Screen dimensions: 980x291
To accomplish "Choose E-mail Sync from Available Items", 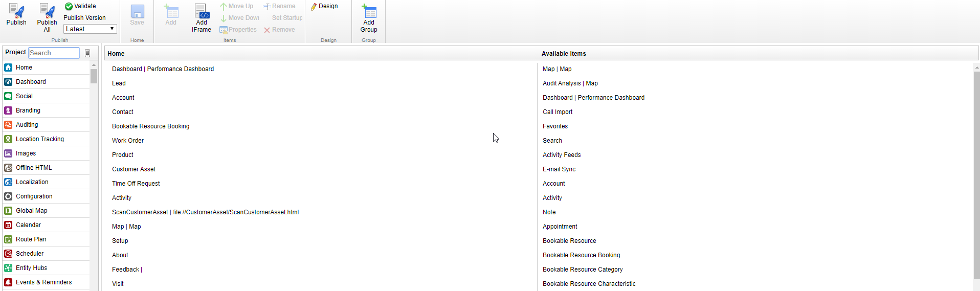I will coord(559,169).
